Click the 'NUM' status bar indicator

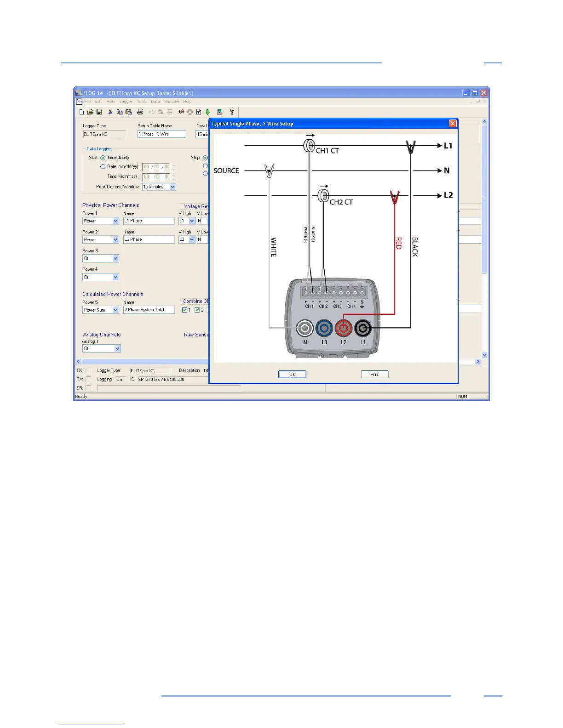(x=463, y=397)
